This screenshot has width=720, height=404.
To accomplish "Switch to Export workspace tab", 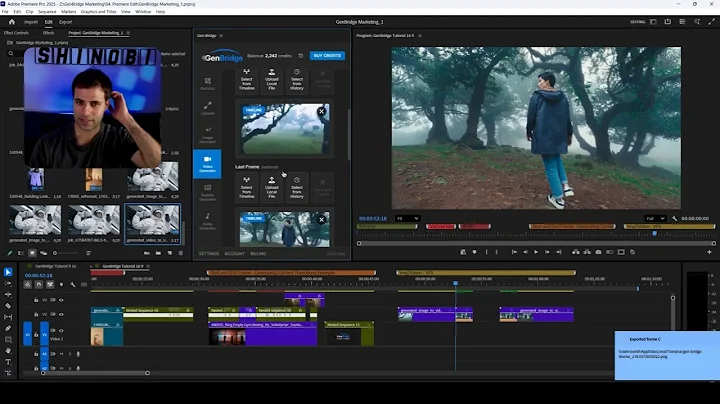I will (66, 22).
